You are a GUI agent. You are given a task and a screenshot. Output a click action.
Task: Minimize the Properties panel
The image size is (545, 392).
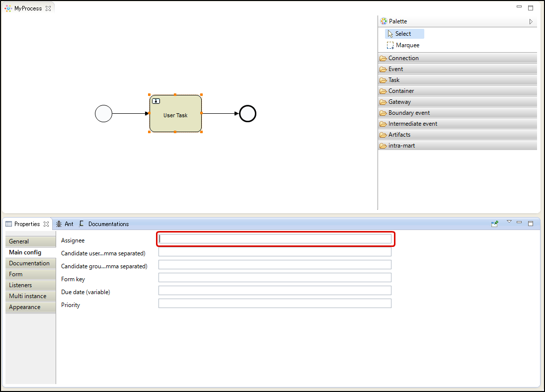click(x=519, y=222)
